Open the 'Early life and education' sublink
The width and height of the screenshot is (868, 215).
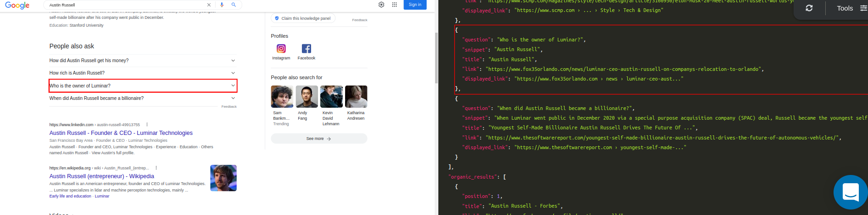[x=70, y=196]
